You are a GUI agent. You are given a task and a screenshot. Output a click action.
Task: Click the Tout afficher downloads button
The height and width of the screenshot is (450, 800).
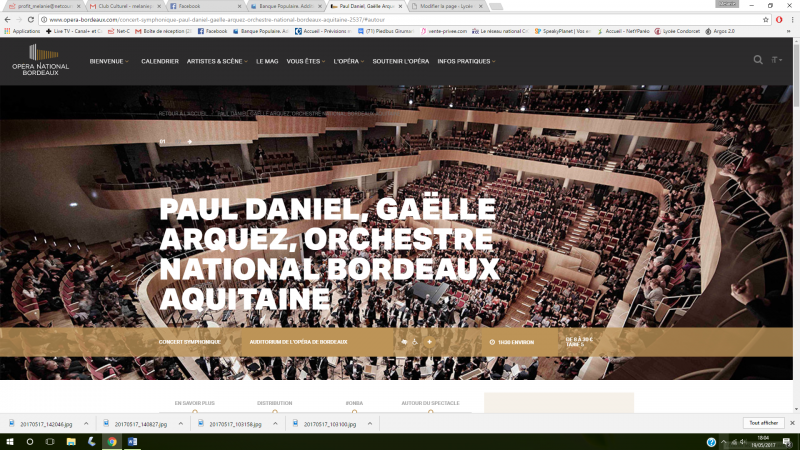(x=763, y=424)
